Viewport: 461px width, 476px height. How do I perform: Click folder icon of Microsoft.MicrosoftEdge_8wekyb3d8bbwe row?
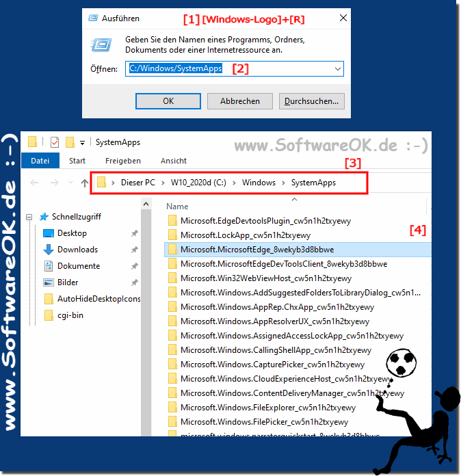[172, 249]
